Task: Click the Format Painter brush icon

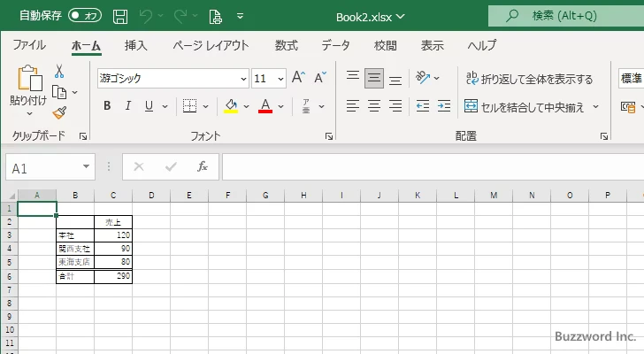Action: click(59, 113)
